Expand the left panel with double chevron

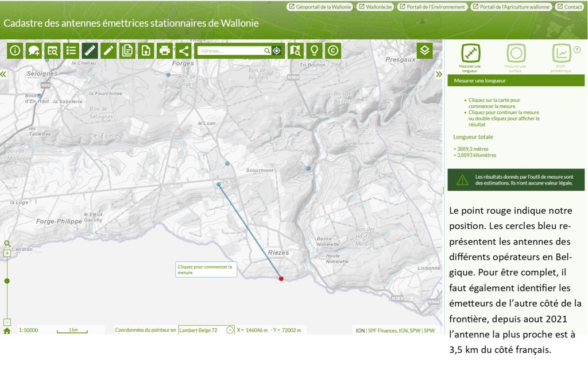(x=3, y=74)
